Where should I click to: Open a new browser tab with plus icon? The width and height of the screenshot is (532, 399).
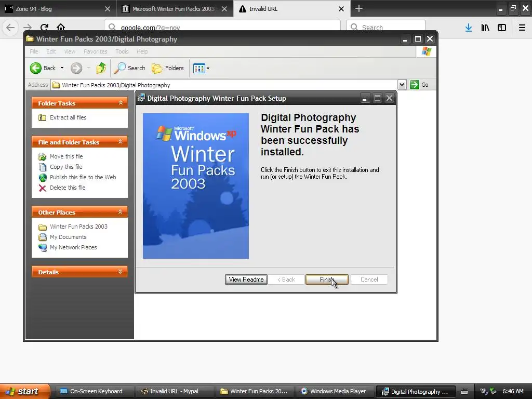coord(359,8)
